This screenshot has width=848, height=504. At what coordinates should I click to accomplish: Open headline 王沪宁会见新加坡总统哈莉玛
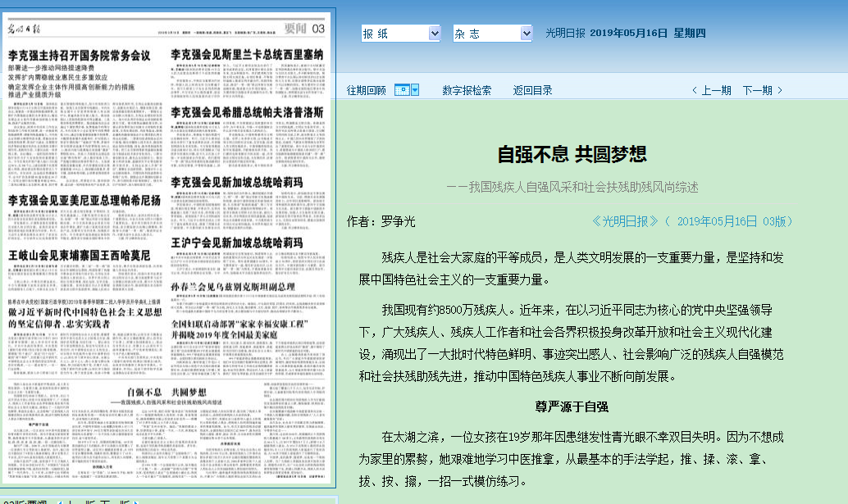pyautogui.click(x=237, y=243)
